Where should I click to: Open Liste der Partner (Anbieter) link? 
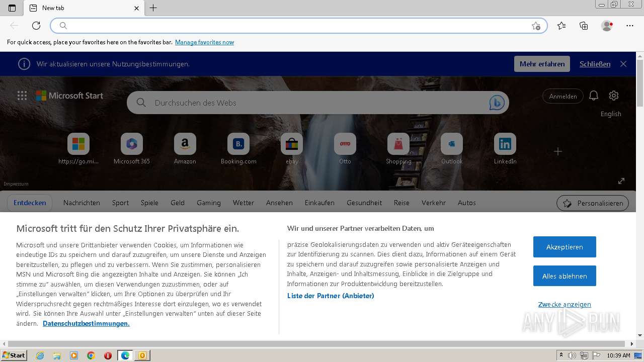[331, 296]
